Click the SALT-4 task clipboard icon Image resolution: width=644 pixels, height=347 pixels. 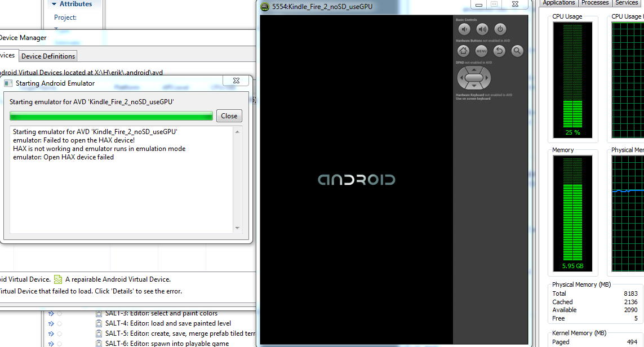(x=99, y=323)
